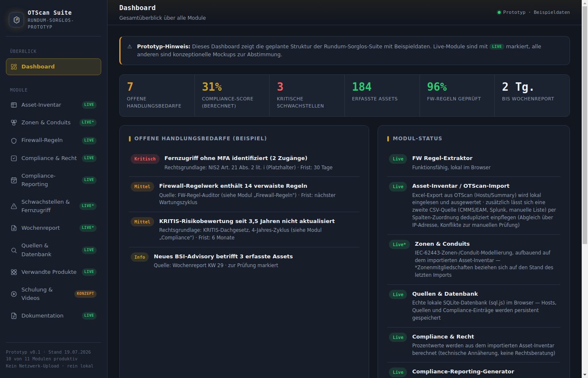
Task: Click the Prototyp · Beispieldaten indicator text
Action: click(536, 12)
